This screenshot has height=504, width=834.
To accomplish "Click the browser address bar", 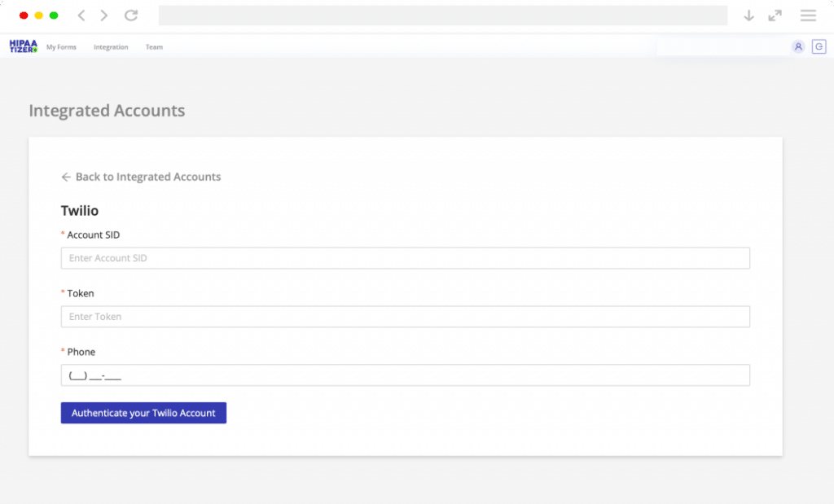I will point(445,15).
